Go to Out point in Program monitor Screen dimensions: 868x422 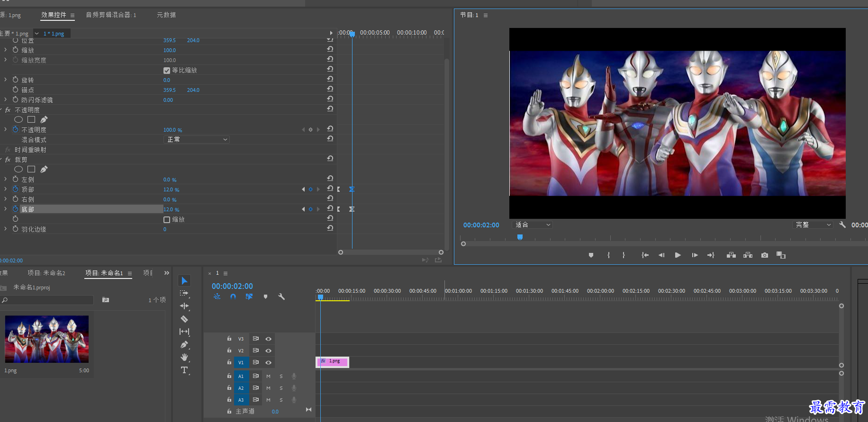(x=711, y=255)
